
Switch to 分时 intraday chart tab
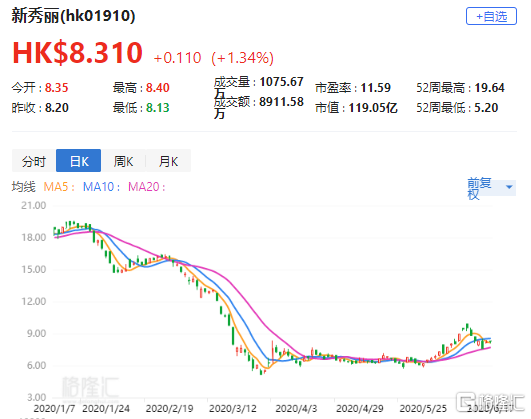tap(34, 161)
